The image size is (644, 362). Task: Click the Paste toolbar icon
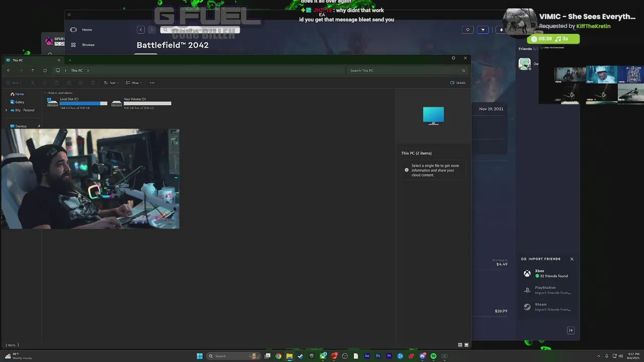pos(56,83)
